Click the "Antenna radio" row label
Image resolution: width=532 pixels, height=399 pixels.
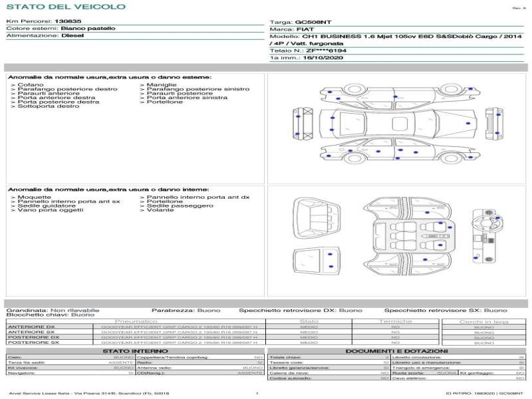click(154, 368)
